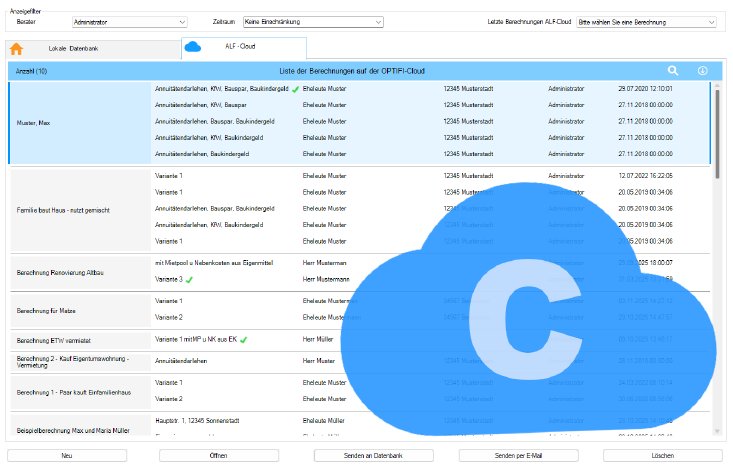Image resolution: width=733 pixels, height=466 pixels.
Task: Click the green checkmark beside Variante 3
Action: tap(189, 280)
